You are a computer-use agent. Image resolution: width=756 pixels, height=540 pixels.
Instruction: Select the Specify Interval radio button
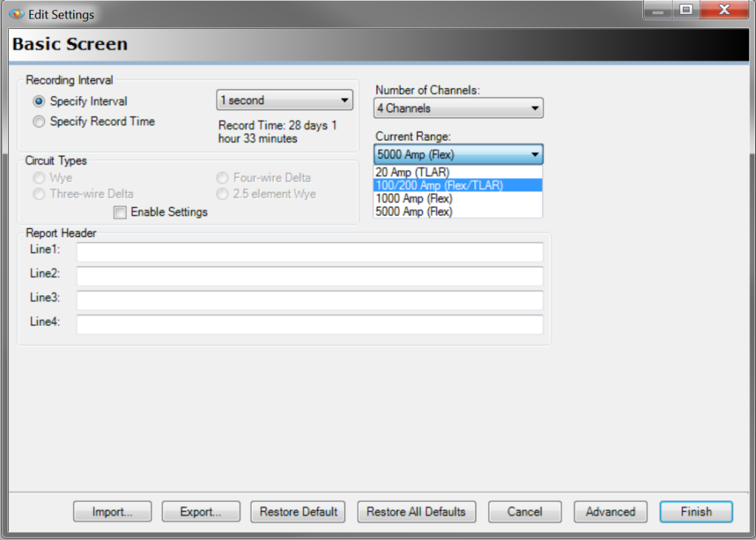click(39, 102)
